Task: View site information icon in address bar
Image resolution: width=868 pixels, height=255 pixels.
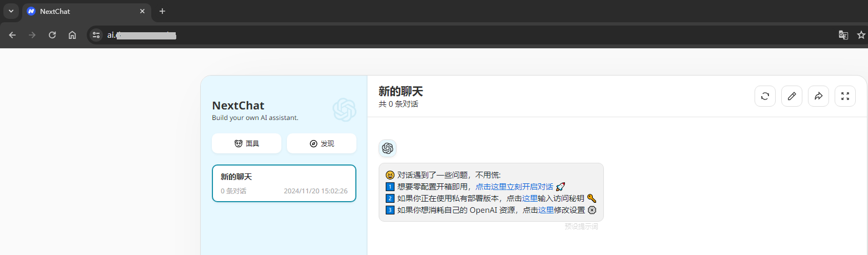Action: tap(96, 35)
